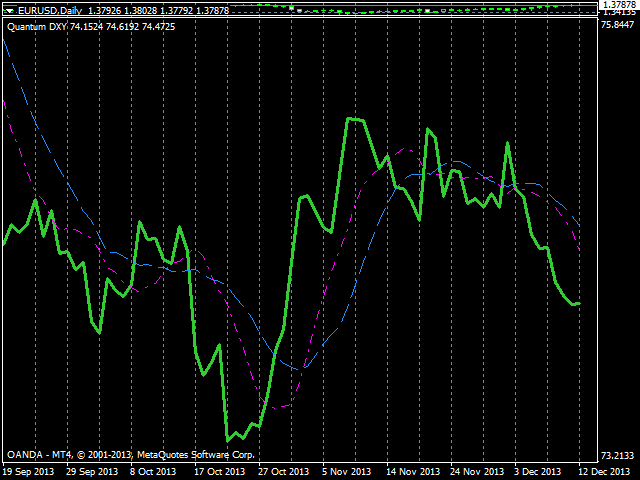The width and height of the screenshot is (640, 480).
Task: Click the 1.37878 current price label
Action: click(619, 5)
